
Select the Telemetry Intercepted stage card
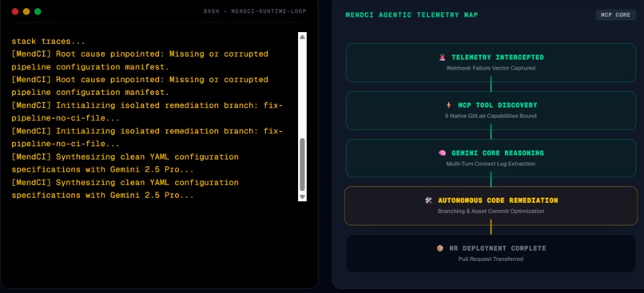[x=491, y=62]
